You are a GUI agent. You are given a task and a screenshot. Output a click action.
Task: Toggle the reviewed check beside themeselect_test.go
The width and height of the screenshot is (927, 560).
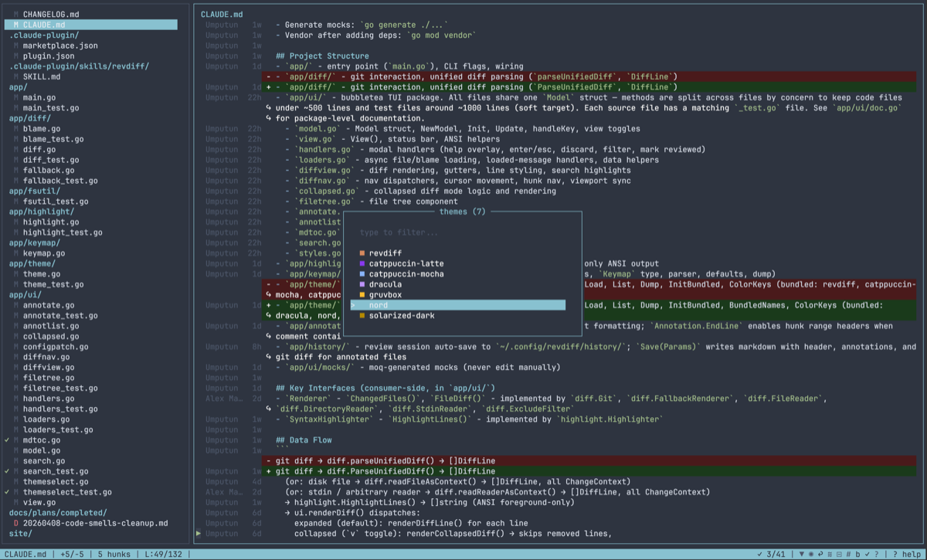point(6,491)
